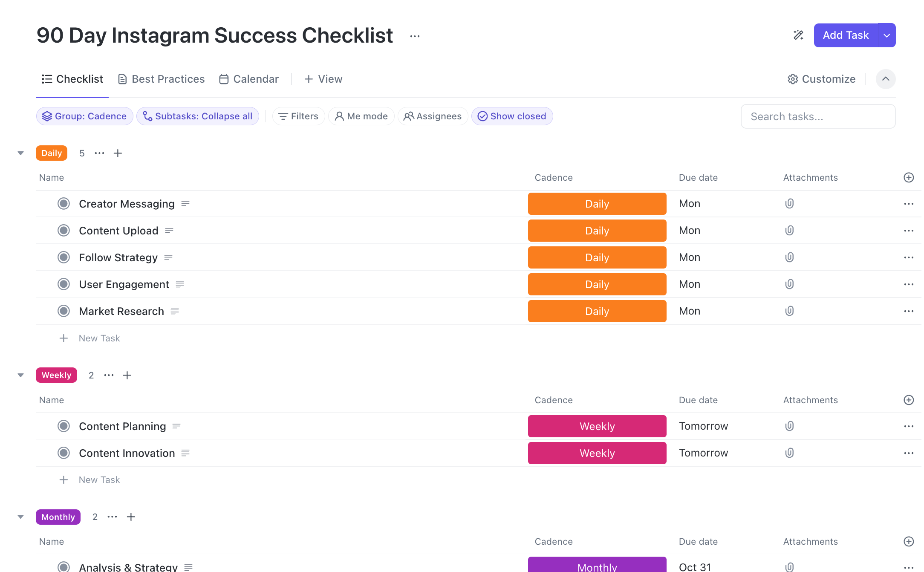The height and width of the screenshot is (572, 924).
Task: Open Filters menu
Action: pyautogui.click(x=298, y=116)
